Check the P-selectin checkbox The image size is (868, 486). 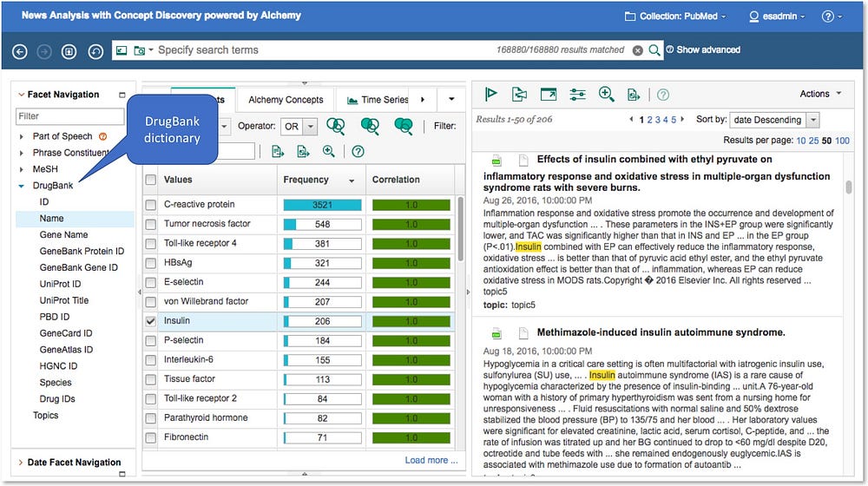(150, 340)
